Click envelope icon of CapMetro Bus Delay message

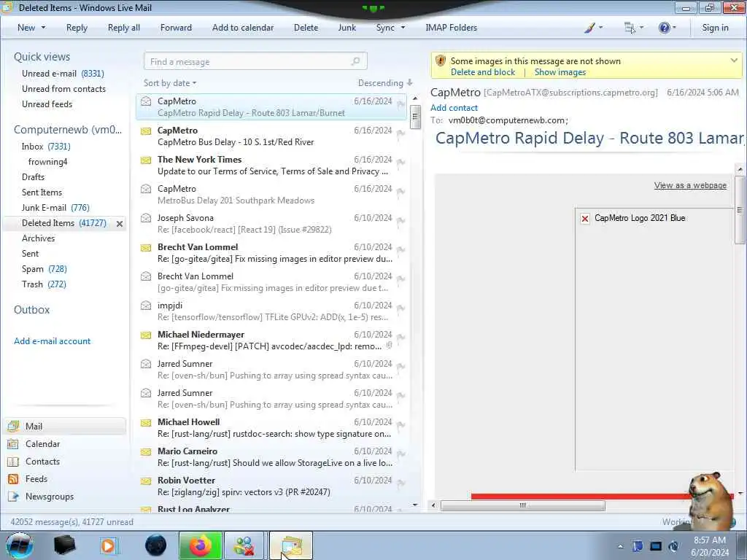coord(146,131)
